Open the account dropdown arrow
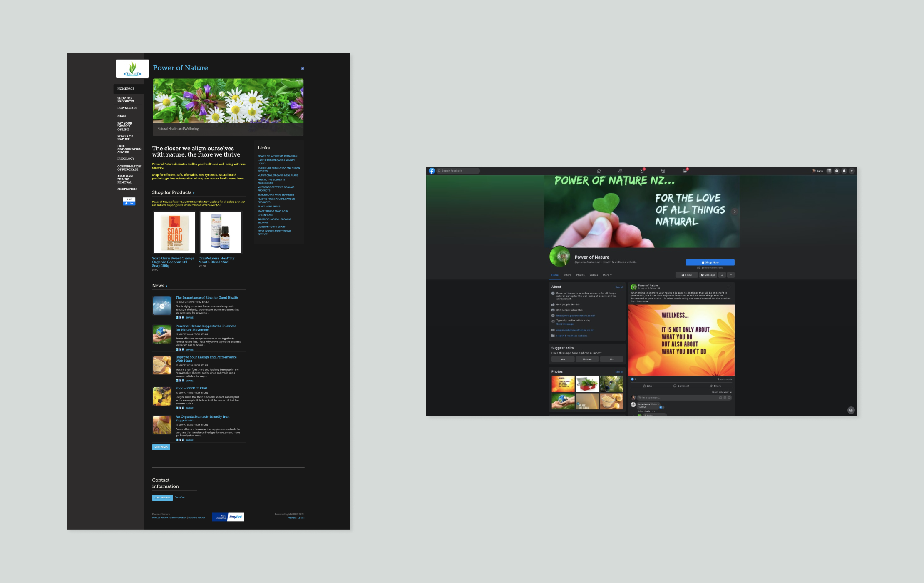The height and width of the screenshot is (583, 924). coord(852,171)
